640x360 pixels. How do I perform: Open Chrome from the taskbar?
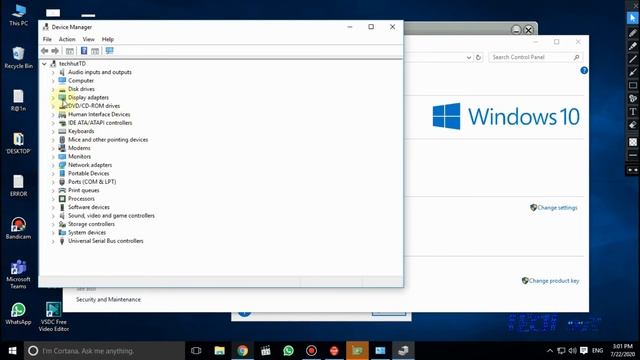tap(242, 351)
